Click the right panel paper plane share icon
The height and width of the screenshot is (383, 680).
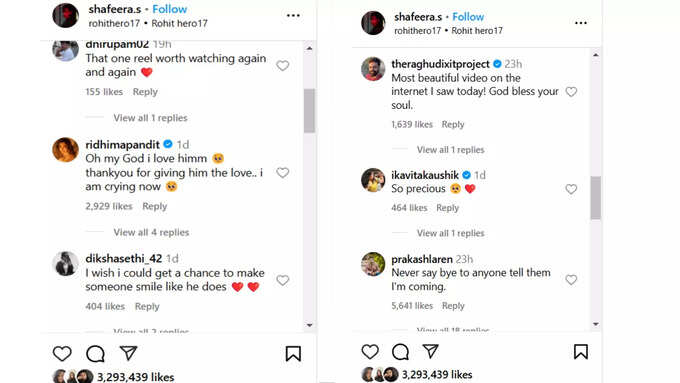(x=430, y=351)
